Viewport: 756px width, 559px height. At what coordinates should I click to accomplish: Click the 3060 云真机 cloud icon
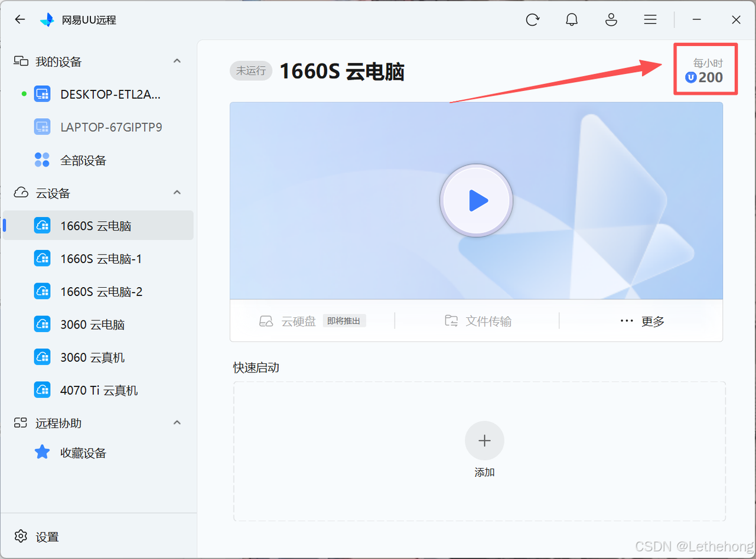[x=42, y=357]
